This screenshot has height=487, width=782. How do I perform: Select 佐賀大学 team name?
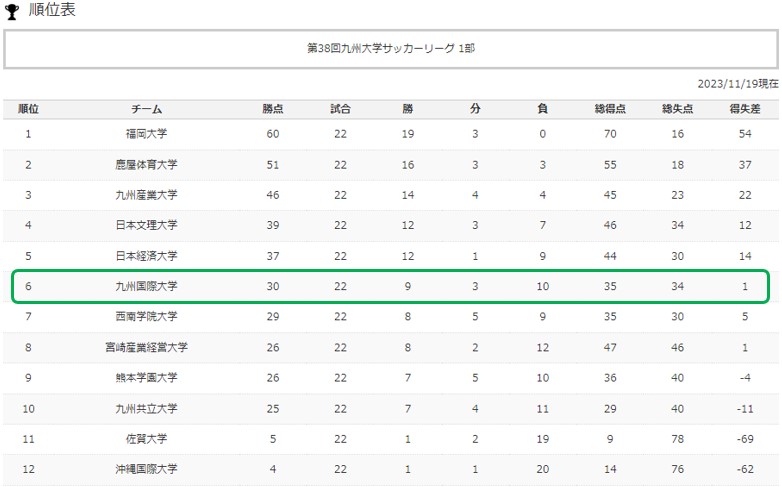[146, 439]
